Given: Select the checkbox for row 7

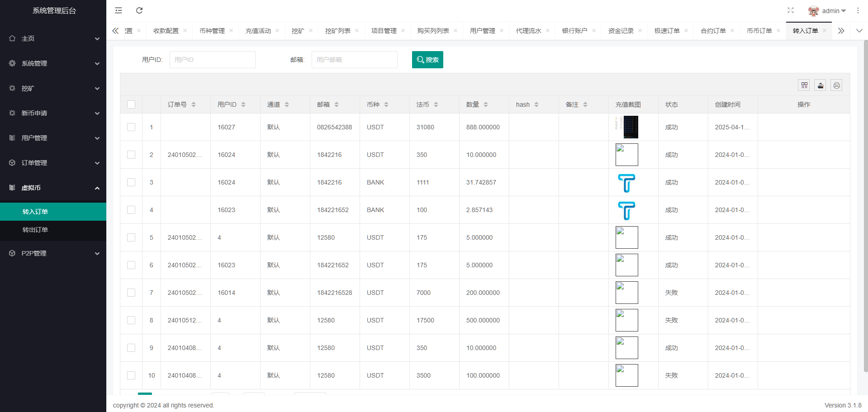Looking at the screenshot, I should point(131,293).
